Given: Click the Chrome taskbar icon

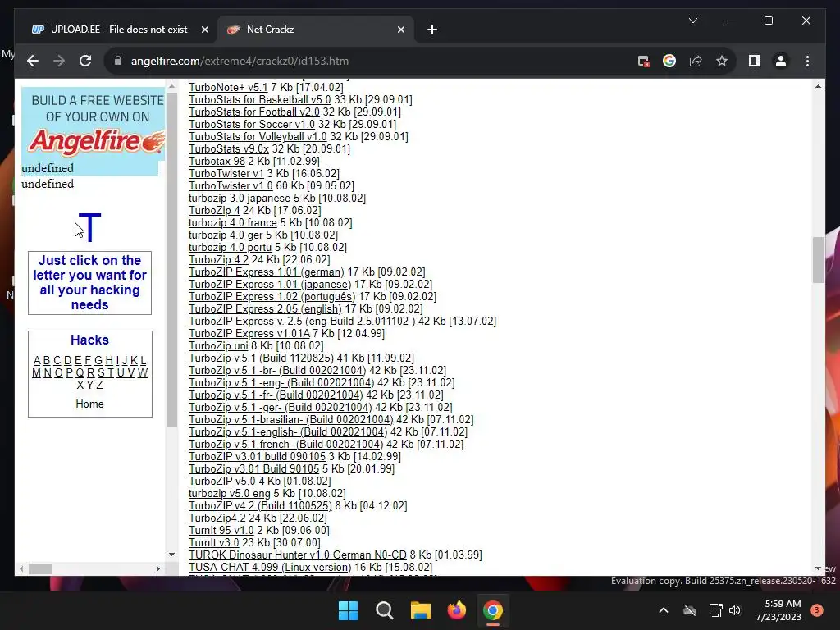Looking at the screenshot, I should pyautogui.click(x=493, y=610).
